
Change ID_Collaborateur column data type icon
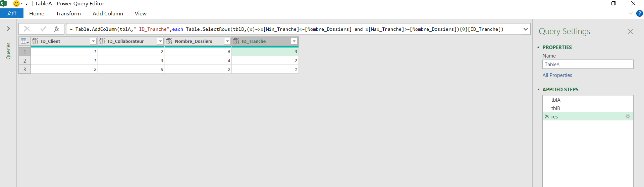[x=102, y=41]
